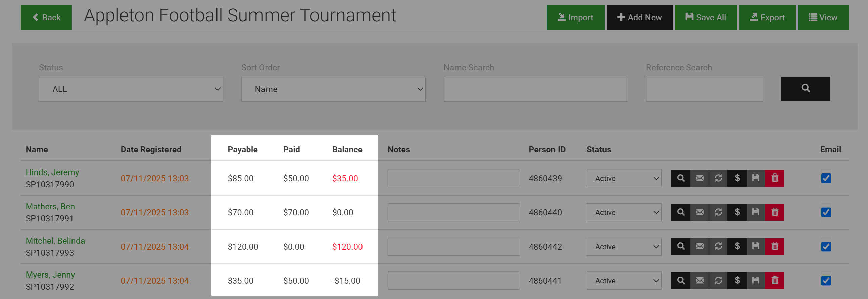Open the Status filter dropdown showing ALL
The image size is (868, 299).
131,89
